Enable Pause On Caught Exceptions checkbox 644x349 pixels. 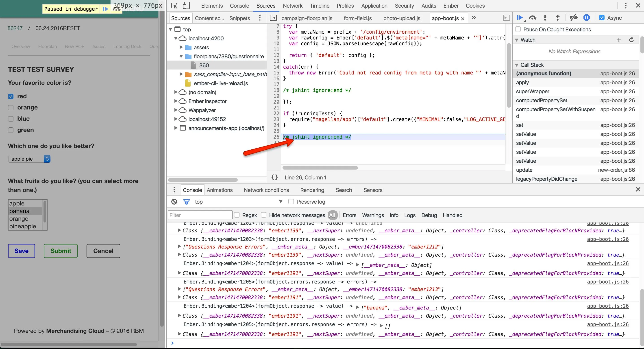[x=518, y=30]
